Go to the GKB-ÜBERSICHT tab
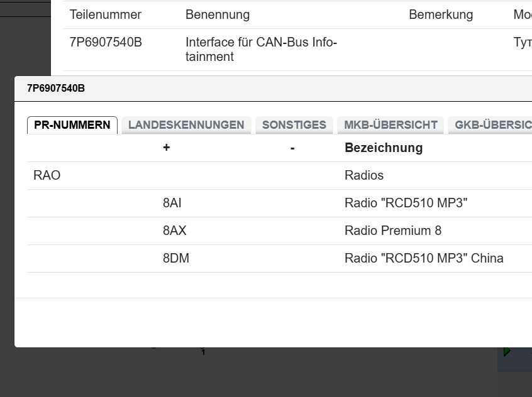 492,125
